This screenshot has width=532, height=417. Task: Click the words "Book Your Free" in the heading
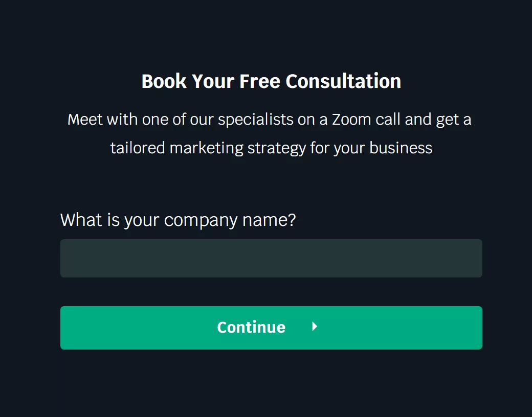211,82
